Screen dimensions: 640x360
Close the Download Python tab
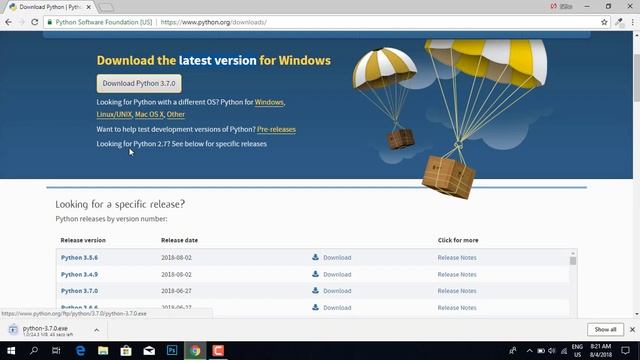[89, 7]
